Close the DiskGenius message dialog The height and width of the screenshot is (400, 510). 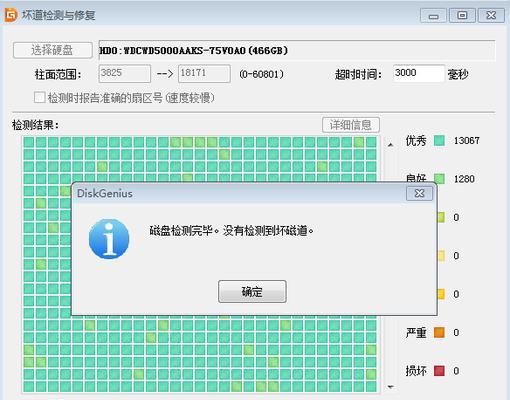pyautogui.click(x=419, y=193)
